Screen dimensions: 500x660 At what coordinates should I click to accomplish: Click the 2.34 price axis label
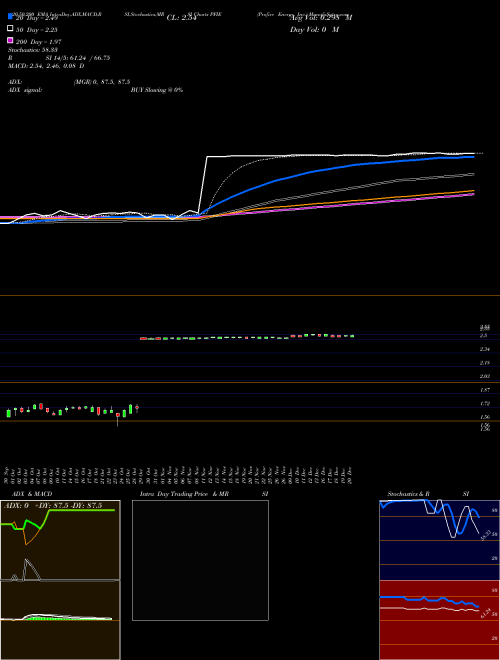point(484,349)
